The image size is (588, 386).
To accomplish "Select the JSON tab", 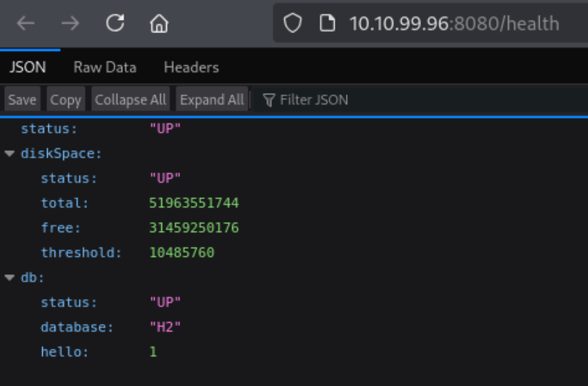I will pyautogui.click(x=28, y=68).
